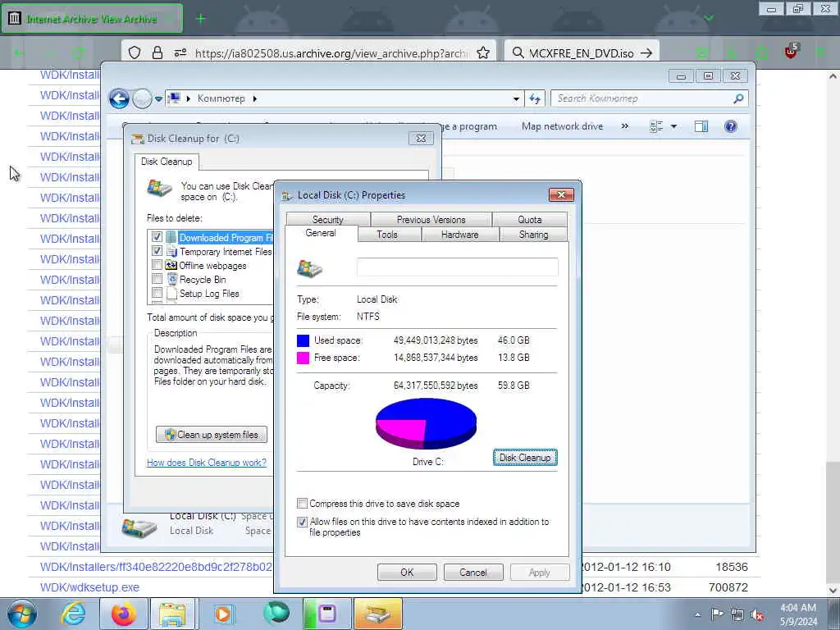Show more Explorer toolbar commands chevron
The height and width of the screenshot is (630, 840).
pos(624,126)
